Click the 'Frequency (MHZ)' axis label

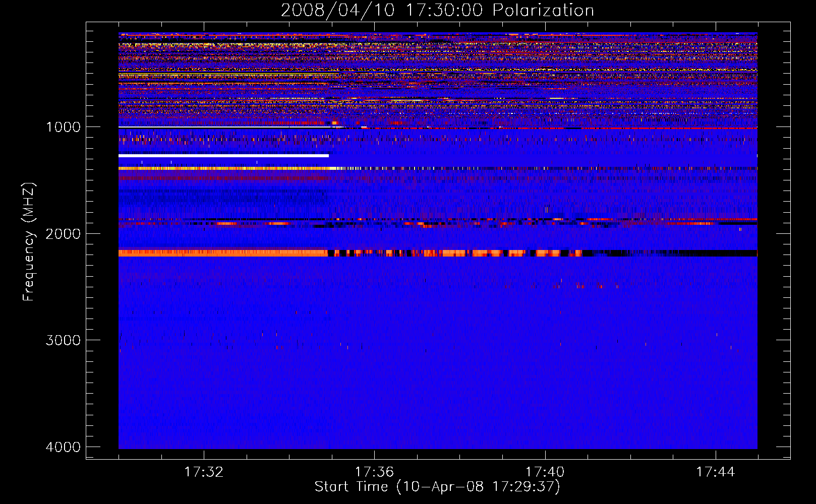(x=29, y=242)
